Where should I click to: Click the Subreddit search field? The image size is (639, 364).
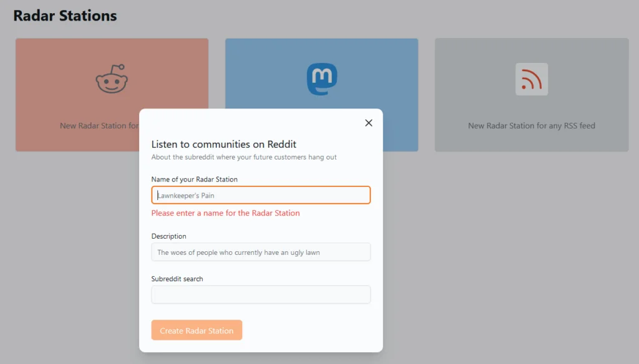click(x=261, y=294)
